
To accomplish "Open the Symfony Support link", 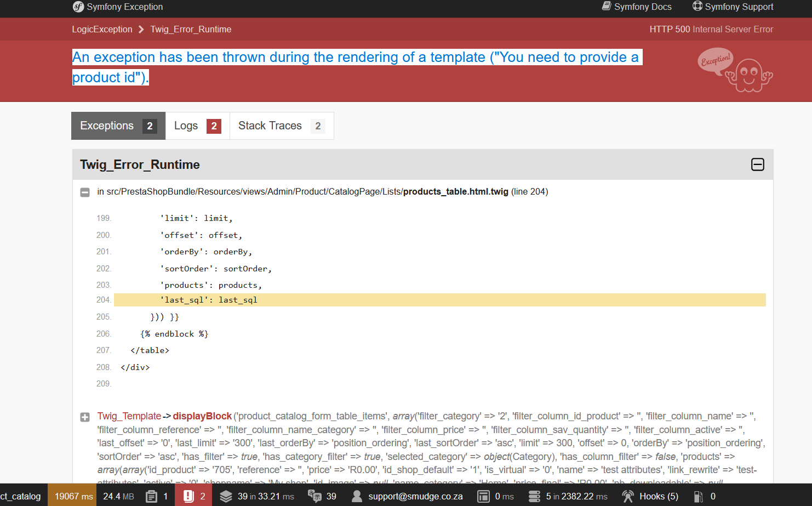I will point(739,7).
